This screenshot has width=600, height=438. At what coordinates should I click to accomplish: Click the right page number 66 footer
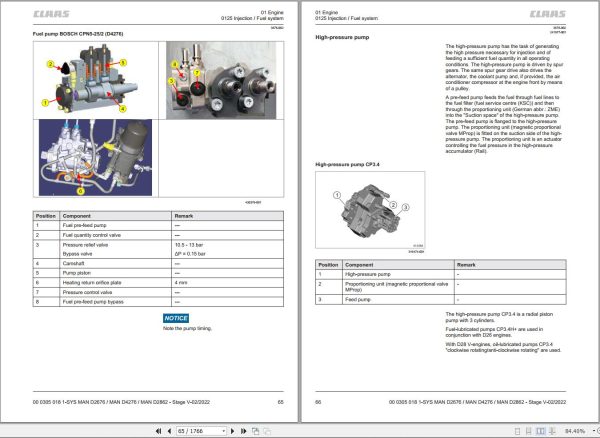pyautogui.click(x=318, y=402)
